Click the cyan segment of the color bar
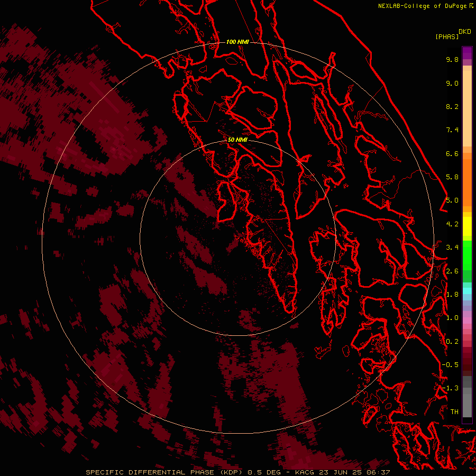Image resolution: width=476 pixels, height=476 pixels. [x=467, y=291]
